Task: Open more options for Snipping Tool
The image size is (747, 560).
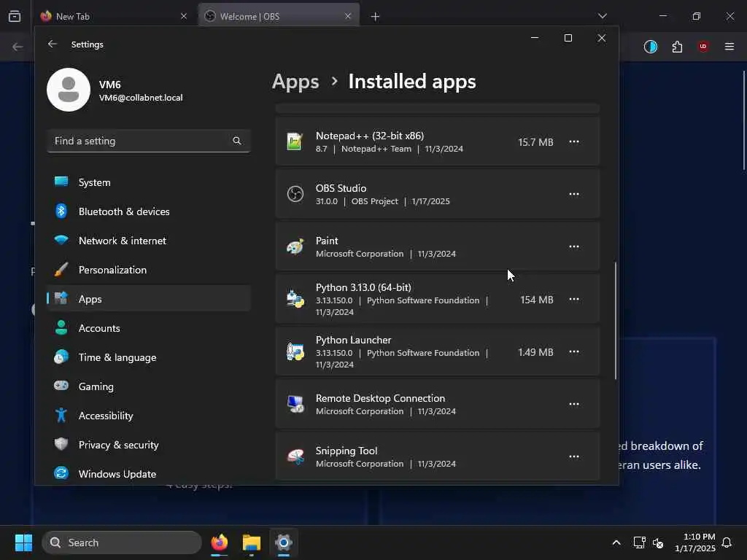Action: pos(574,456)
